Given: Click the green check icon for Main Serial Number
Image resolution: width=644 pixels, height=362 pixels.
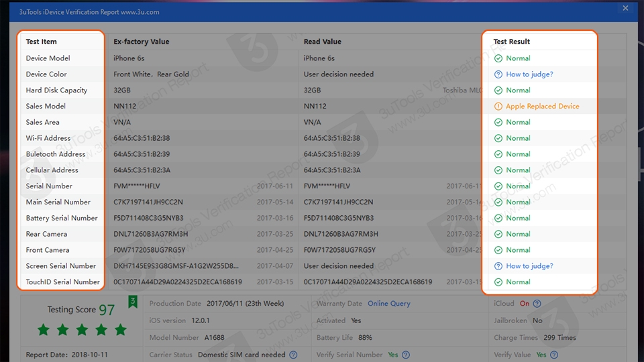Looking at the screenshot, I should click(x=498, y=202).
